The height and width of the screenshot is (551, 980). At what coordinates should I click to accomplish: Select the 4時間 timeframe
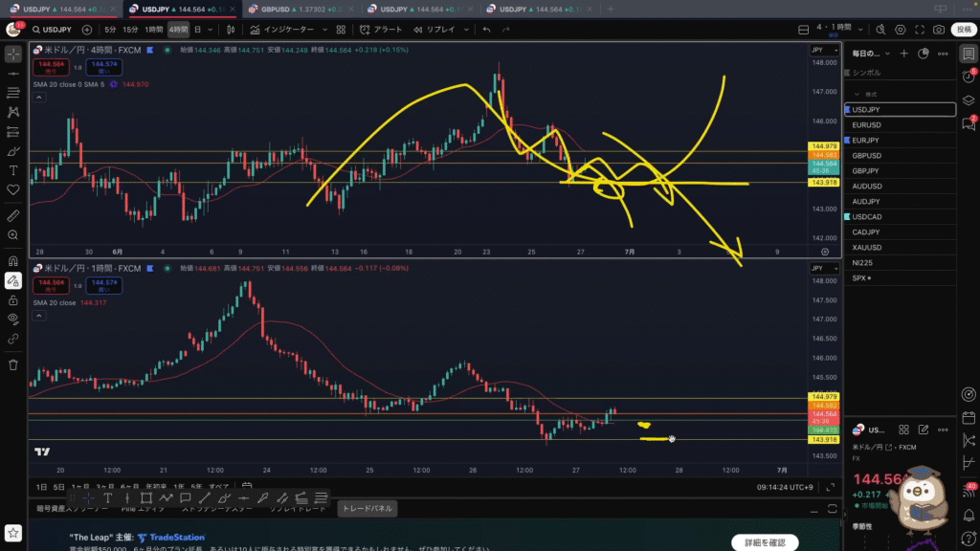[178, 30]
